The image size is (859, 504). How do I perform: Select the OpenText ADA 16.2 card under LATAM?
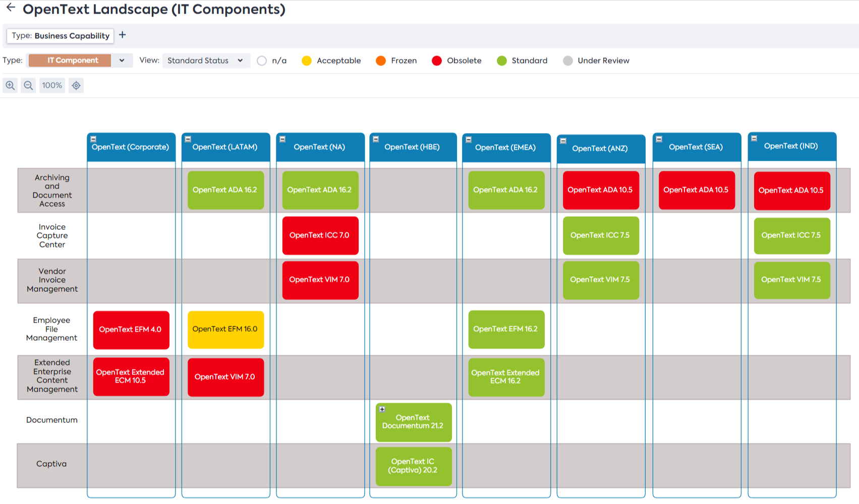(x=225, y=190)
